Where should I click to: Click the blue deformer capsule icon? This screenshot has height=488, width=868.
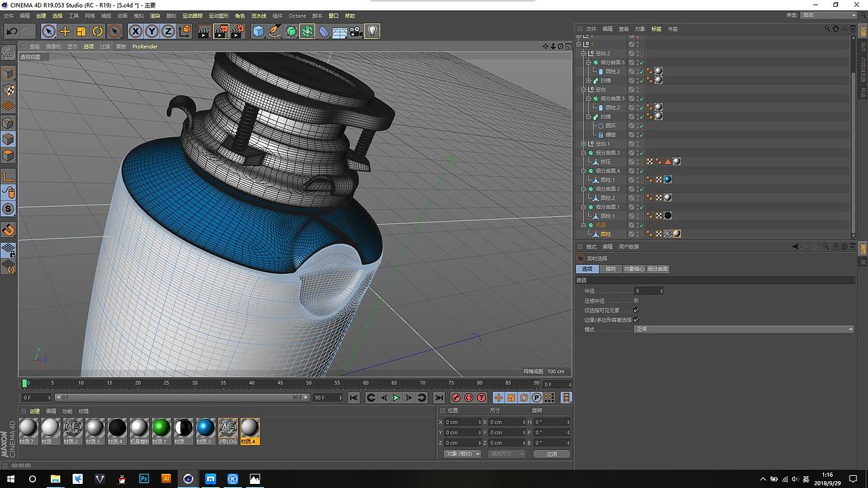(x=323, y=31)
